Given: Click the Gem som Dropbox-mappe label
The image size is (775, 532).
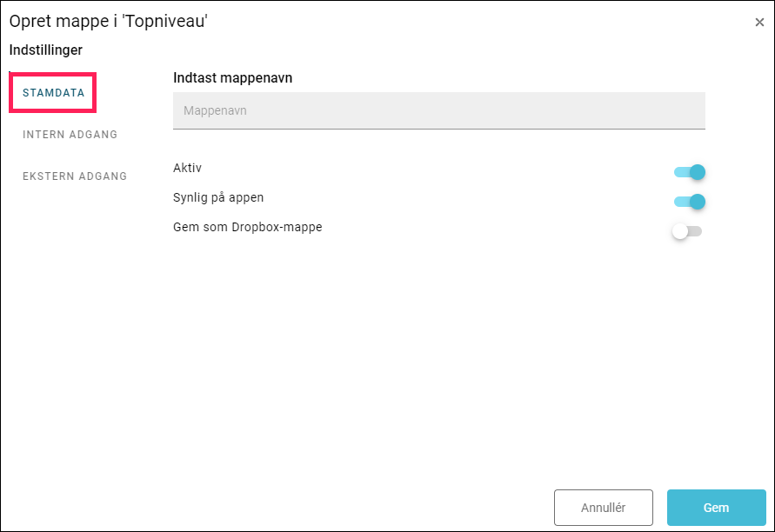Looking at the screenshot, I should [x=248, y=227].
